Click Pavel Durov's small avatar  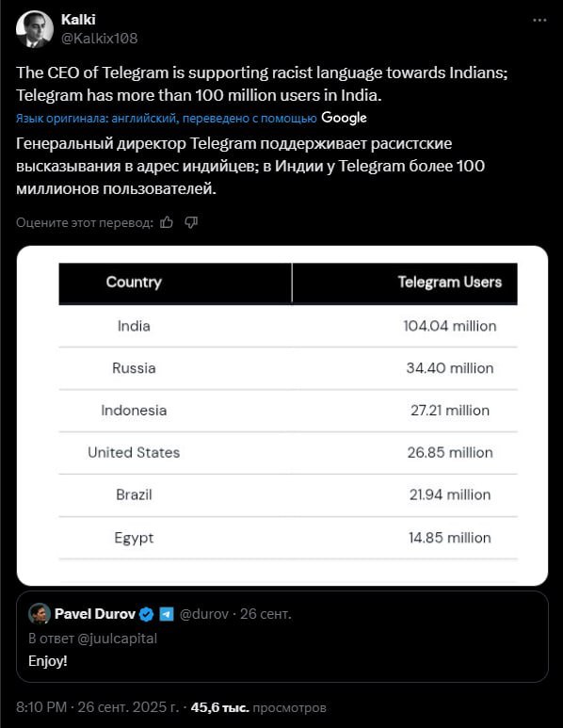click(x=39, y=614)
